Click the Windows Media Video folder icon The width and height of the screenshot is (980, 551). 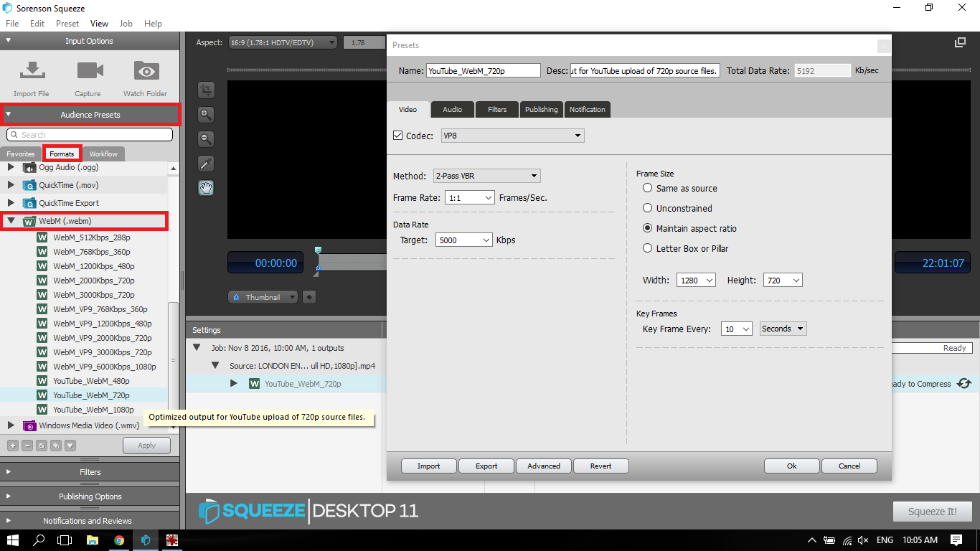point(29,425)
